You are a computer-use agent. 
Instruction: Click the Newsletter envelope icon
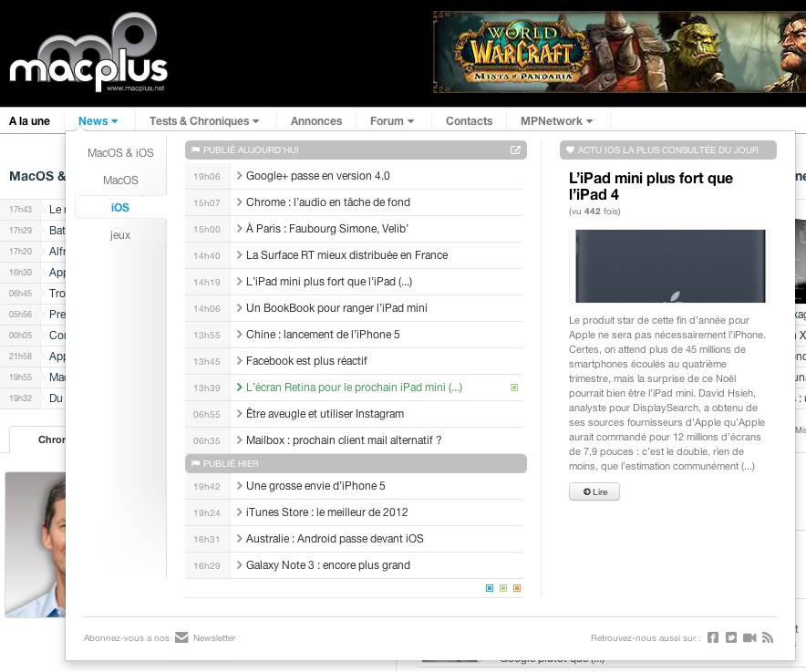click(x=181, y=637)
